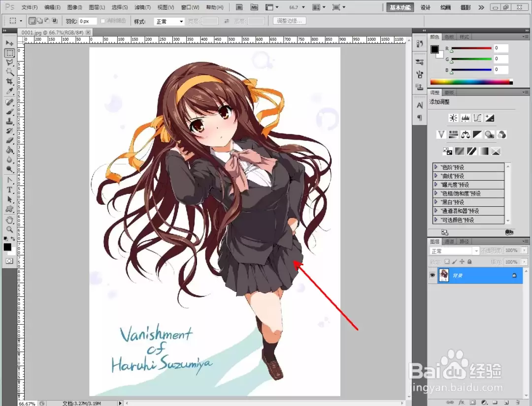Select the Custom Shape tool
Screen dimensions: 532x406
coord(9,209)
